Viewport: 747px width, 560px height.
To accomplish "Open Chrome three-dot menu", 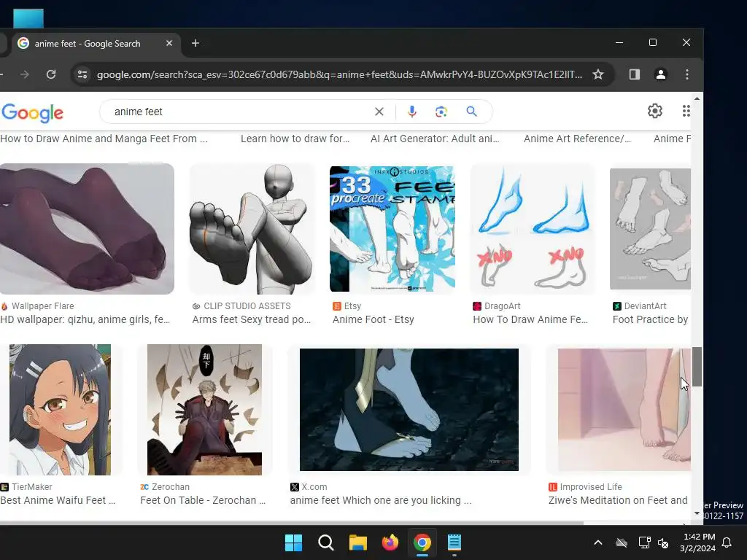I will pos(687,74).
